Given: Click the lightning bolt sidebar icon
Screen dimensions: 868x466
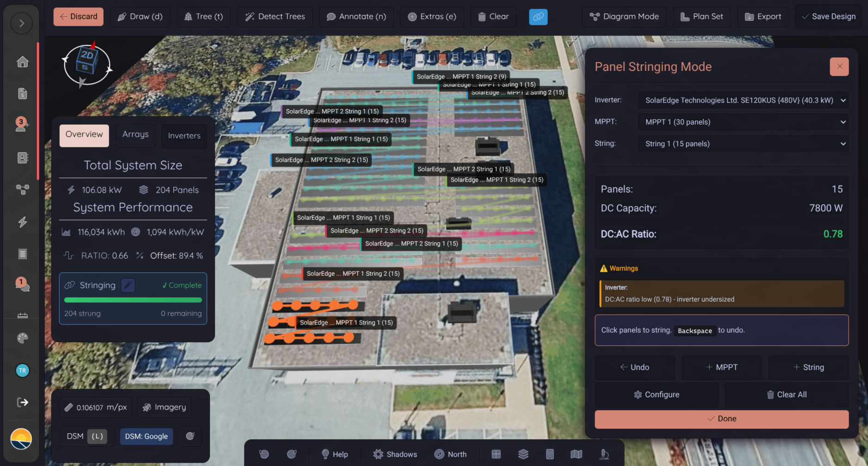Looking at the screenshot, I should tap(22, 222).
